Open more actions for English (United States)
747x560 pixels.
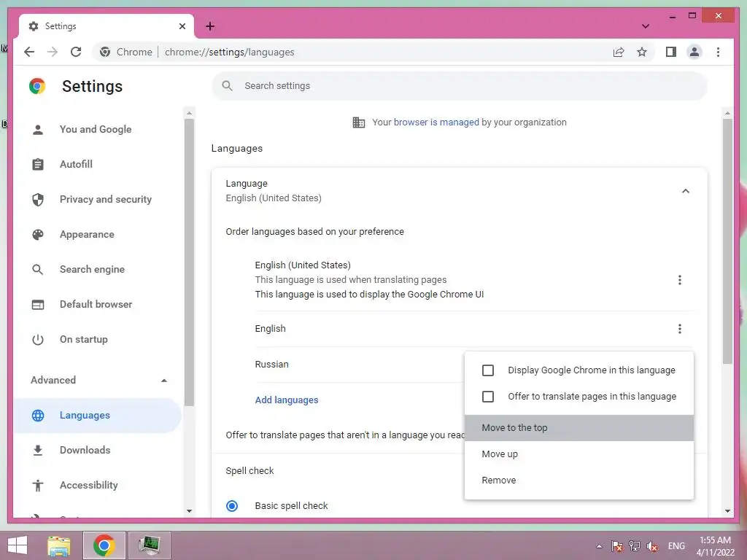pos(679,280)
